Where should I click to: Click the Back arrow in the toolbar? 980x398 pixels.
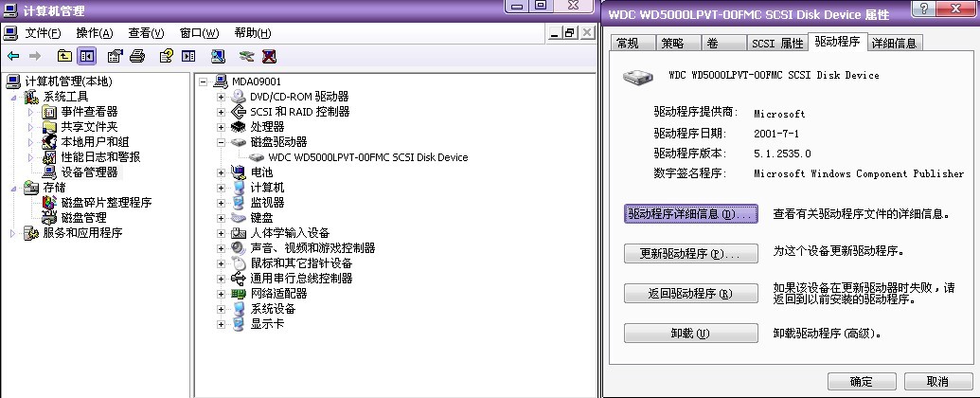click(x=13, y=56)
